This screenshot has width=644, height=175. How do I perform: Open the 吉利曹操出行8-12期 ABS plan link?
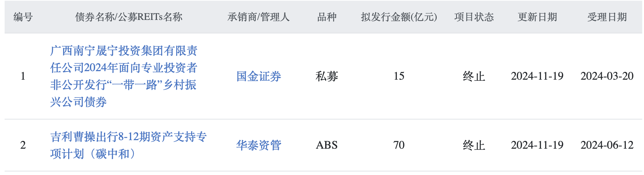click(128, 145)
